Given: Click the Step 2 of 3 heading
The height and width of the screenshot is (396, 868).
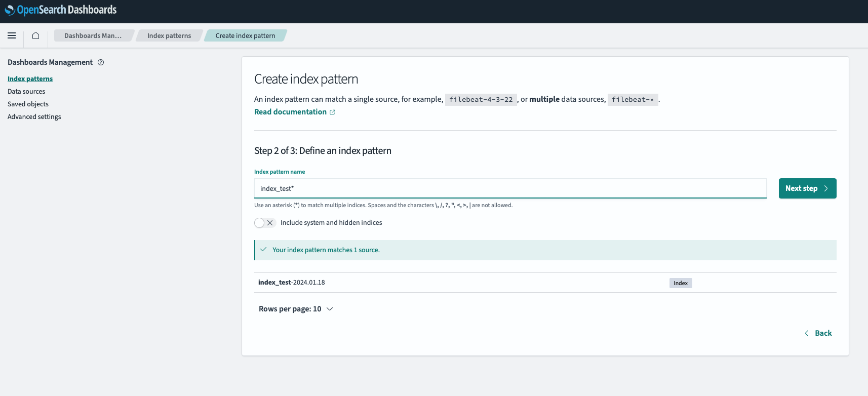Looking at the screenshot, I should (x=323, y=151).
